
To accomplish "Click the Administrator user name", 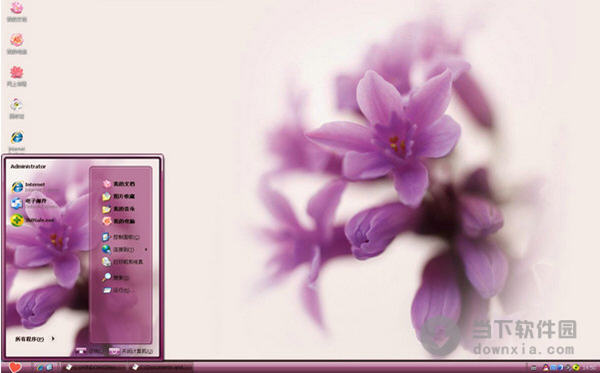I will pos(28,166).
